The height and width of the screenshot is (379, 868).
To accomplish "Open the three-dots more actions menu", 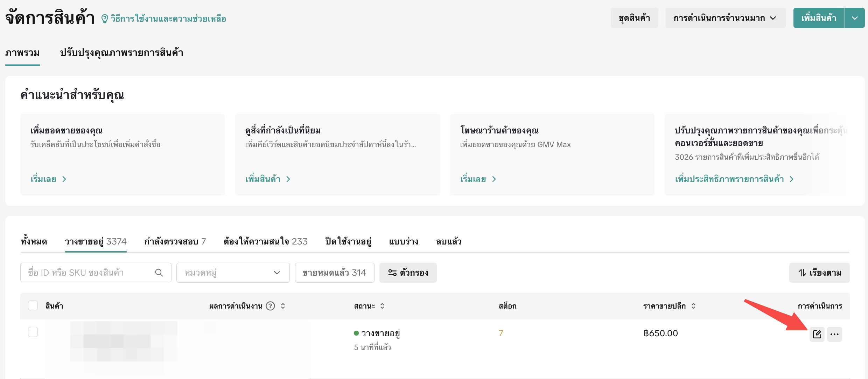I will pos(834,334).
